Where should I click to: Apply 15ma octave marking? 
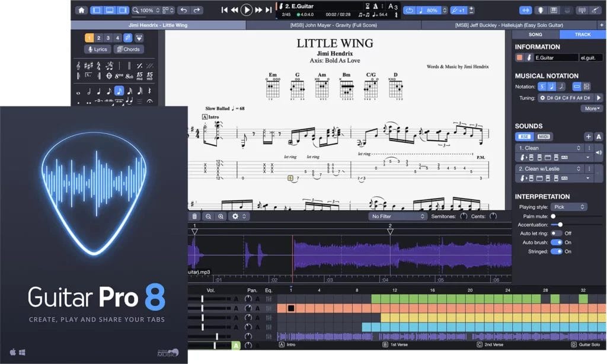pyautogui.click(x=139, y=75)
